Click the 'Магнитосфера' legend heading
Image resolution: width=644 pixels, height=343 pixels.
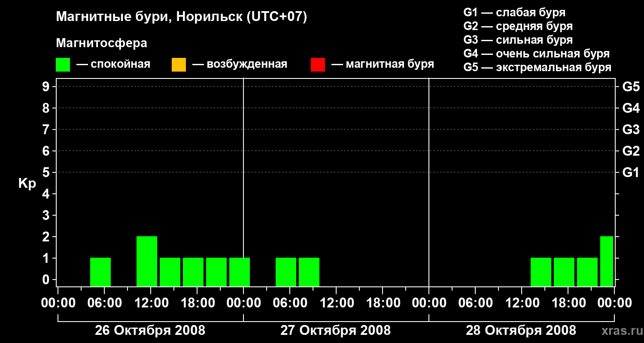[x=102, y=43]
